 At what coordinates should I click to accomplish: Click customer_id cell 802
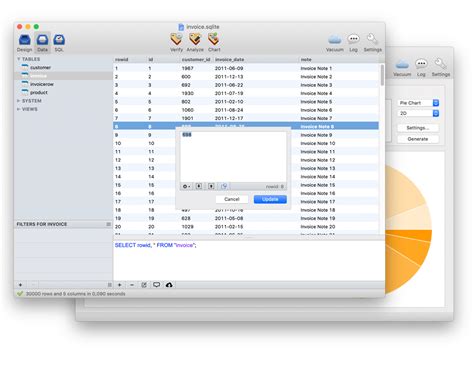click(186, 102)
